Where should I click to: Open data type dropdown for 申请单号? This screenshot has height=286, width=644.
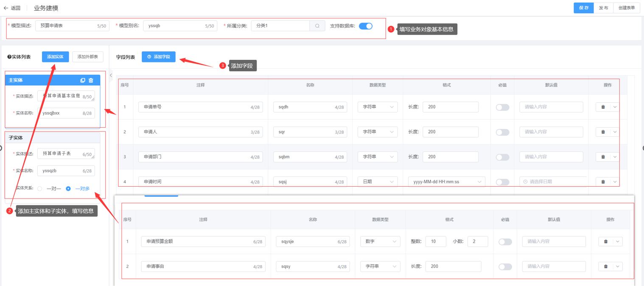(377, 107)
